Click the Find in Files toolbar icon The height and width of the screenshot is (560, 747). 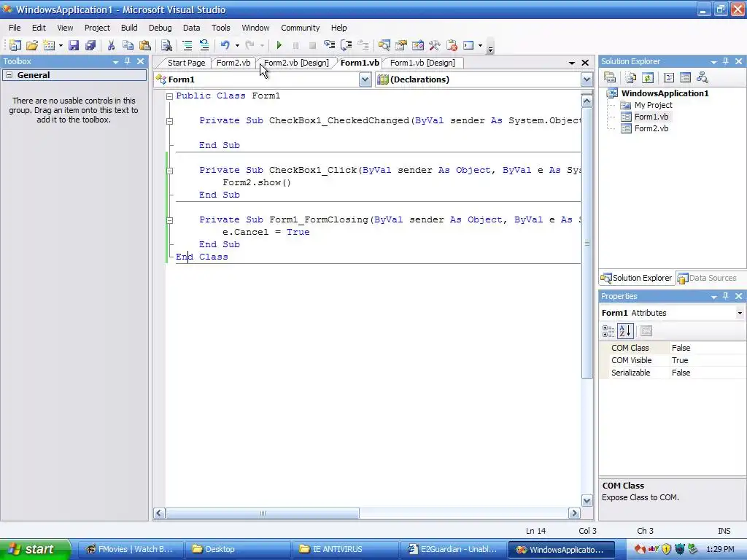click(166, 45)
